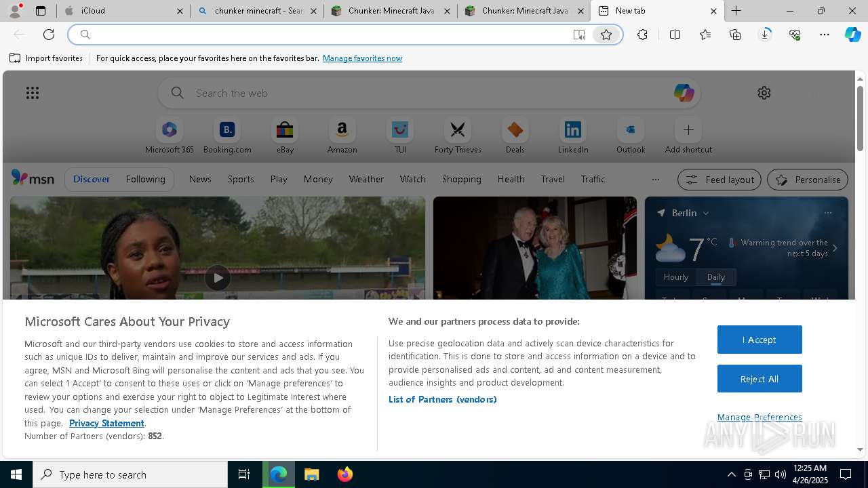
Task: Open the Money category
Action: tap(318, 179)
